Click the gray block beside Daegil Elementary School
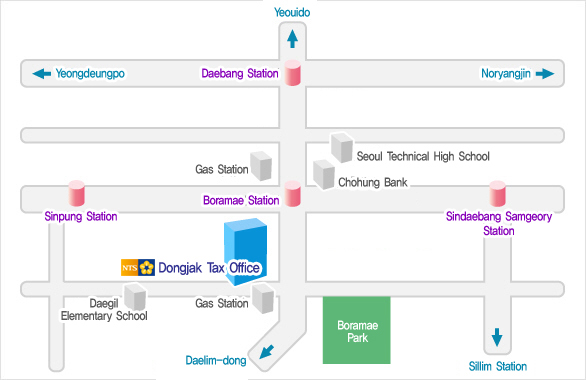The image size is (586, 380). click(135, 297)
